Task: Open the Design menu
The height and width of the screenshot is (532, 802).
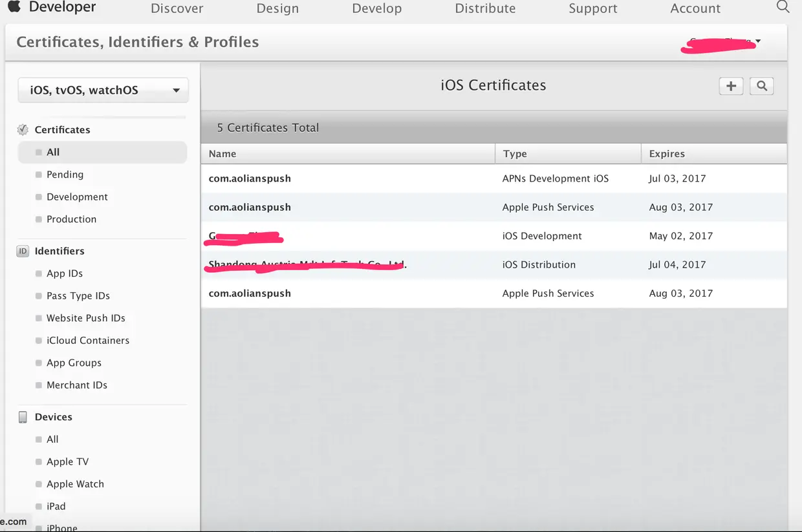Action: [x=277, y=8]
